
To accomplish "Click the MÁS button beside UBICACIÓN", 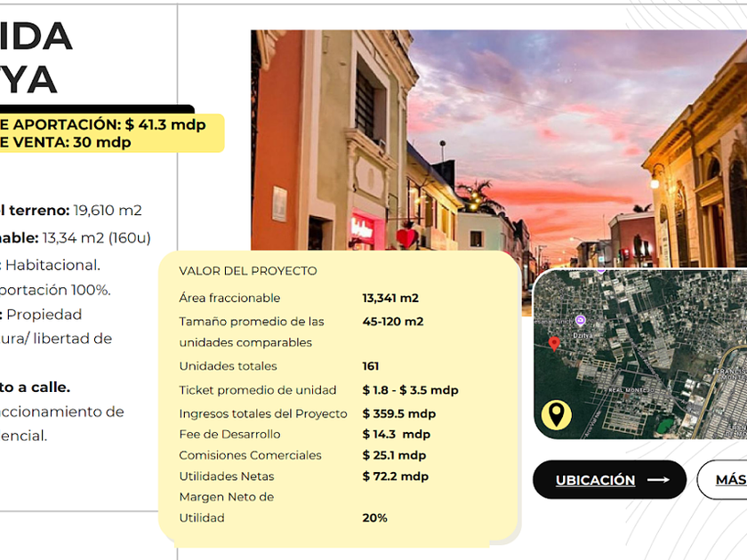I will click(x=722, y=479).
